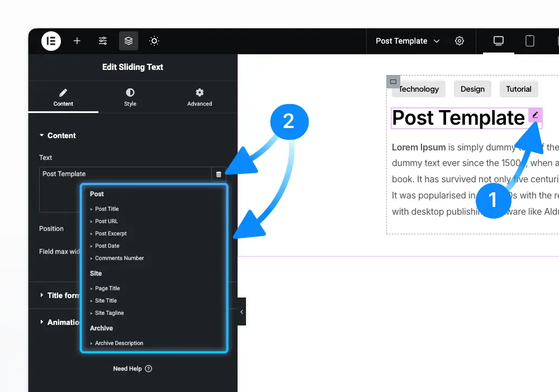Click the Need Help link
Viewport: 559px width, 392px height.
132,369
